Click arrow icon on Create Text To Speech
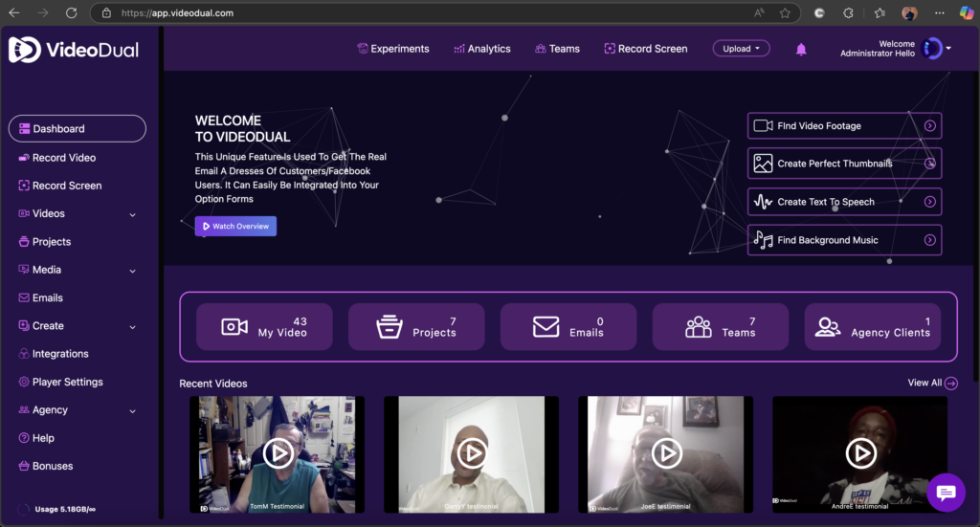Viewport: 980px width, 527px height. pyautogui.click(x=930, y=202)
